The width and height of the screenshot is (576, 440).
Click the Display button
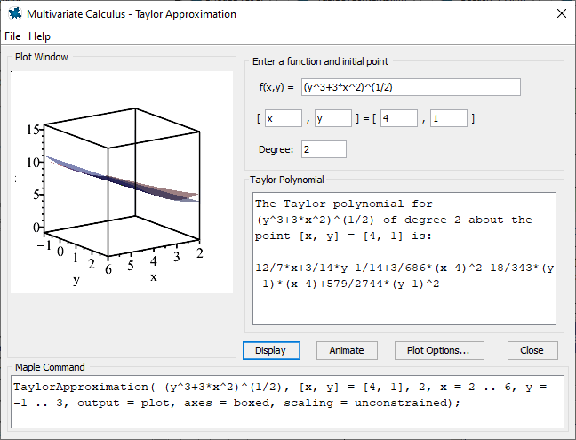point(271,350)
